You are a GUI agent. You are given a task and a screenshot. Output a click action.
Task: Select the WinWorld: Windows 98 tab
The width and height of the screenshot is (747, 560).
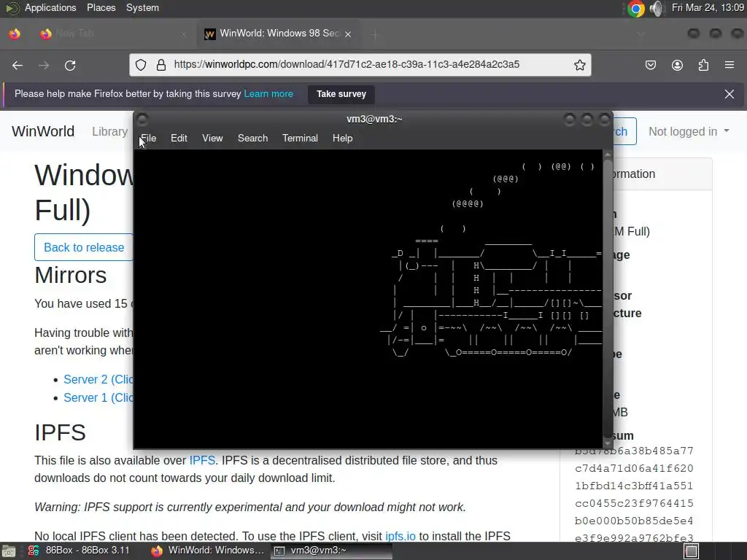tap(279, 34)
